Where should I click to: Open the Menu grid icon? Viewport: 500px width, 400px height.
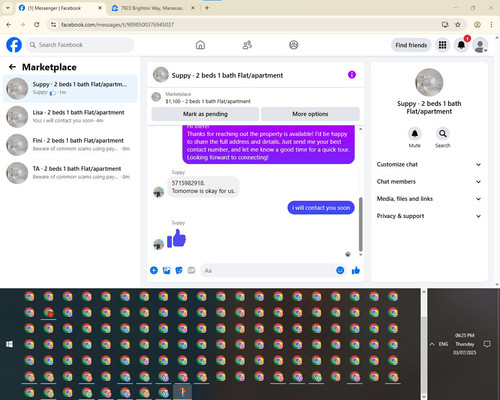(x=442, y=45)
